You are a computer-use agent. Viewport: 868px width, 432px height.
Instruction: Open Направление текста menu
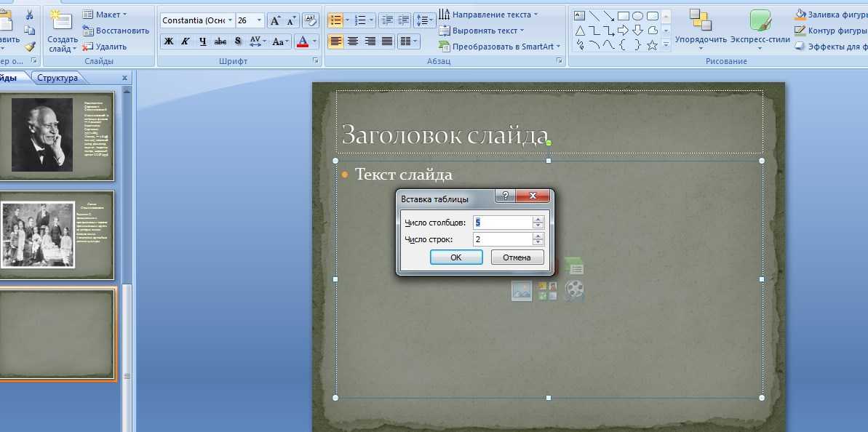coord(493,15)
